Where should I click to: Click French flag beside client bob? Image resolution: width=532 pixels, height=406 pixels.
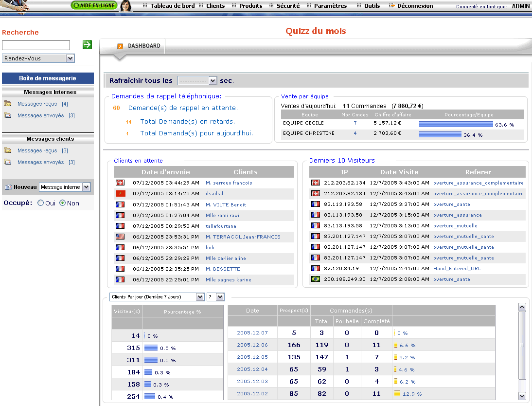[x=120, y=247]
